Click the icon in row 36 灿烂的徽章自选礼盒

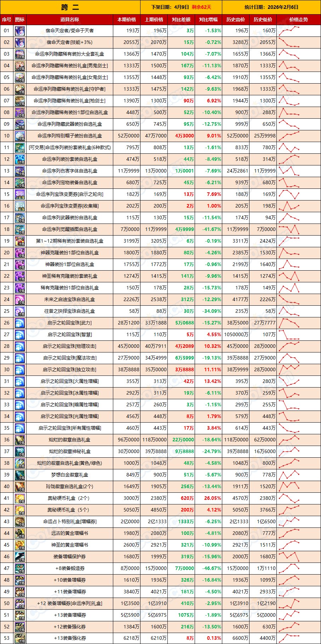coord(20,440)
